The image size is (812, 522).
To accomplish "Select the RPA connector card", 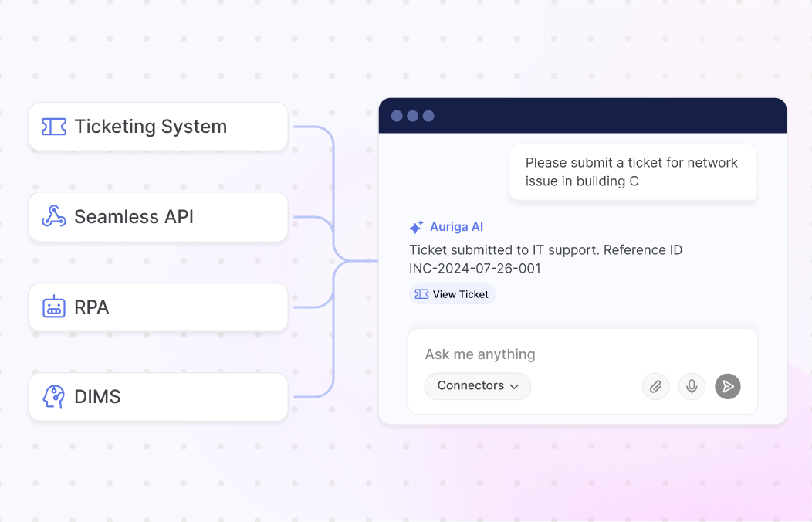I will 158,307.
